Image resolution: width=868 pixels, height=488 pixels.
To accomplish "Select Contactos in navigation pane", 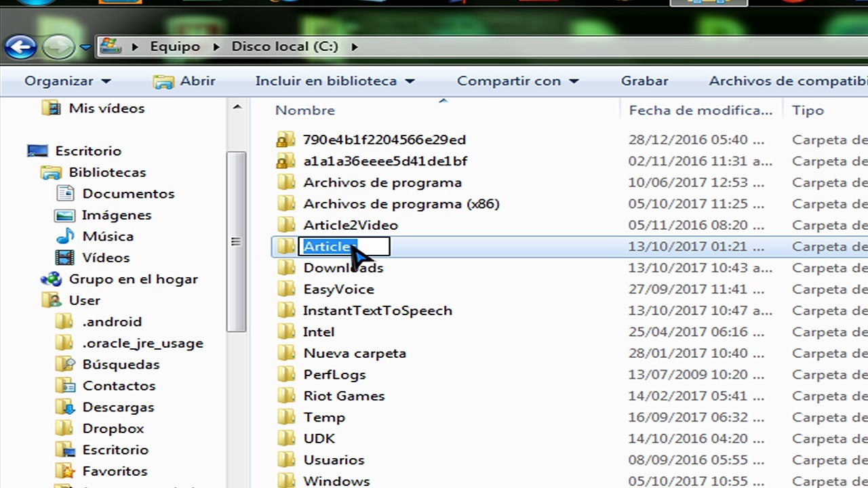I will [x=119, y=386].
